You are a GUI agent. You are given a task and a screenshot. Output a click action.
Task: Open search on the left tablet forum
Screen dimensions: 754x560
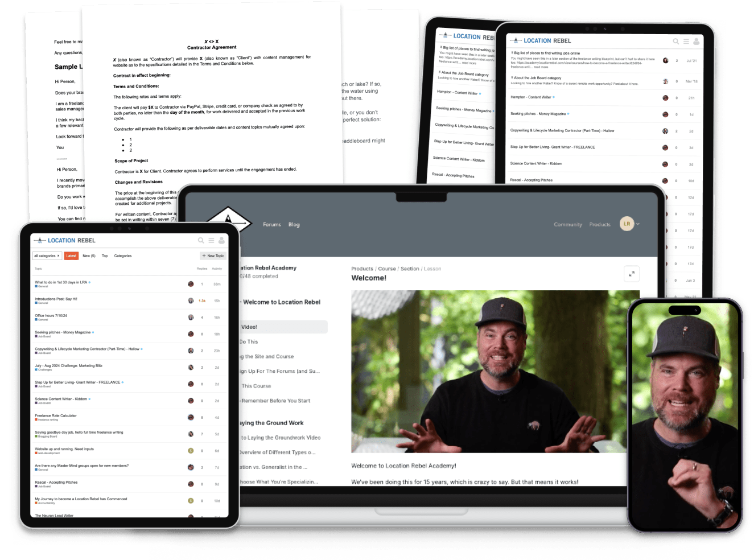point(201,240)
